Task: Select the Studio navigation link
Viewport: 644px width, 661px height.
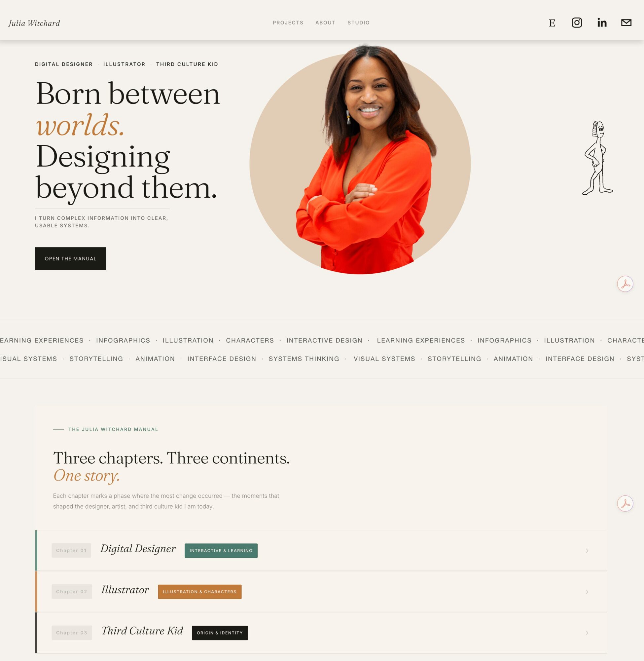Action: point(359,23)
